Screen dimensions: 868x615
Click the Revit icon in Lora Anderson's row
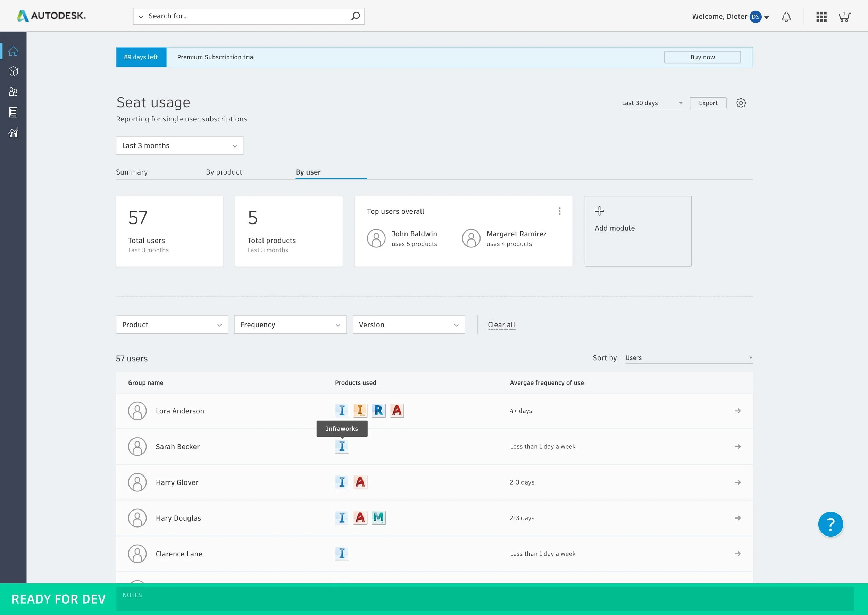point(378,411)
